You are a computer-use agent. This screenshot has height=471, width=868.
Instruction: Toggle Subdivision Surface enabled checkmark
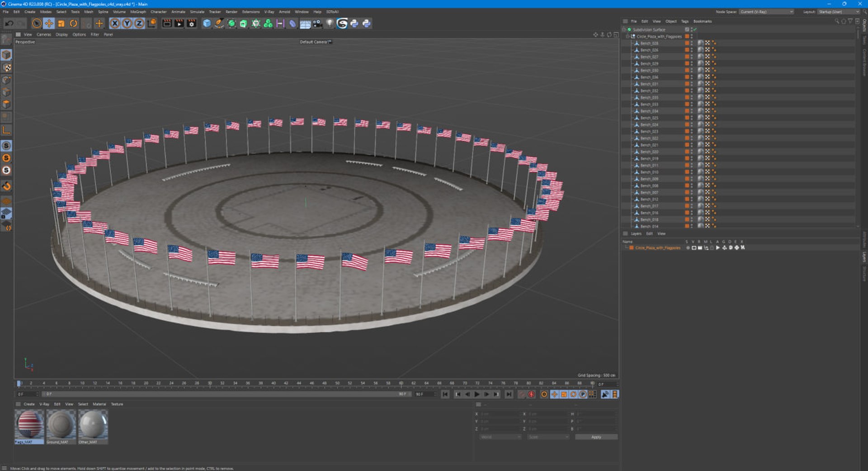(695, 29)
